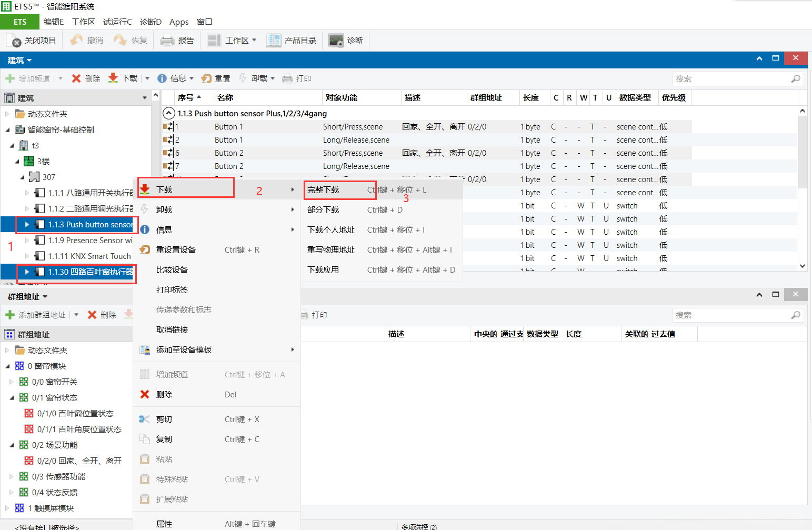Image resolution: width=812 pixels, height=530 pixels.
Task: Expand the 动态文件夹 node in 建筑 tree
Action: (7, 114)
